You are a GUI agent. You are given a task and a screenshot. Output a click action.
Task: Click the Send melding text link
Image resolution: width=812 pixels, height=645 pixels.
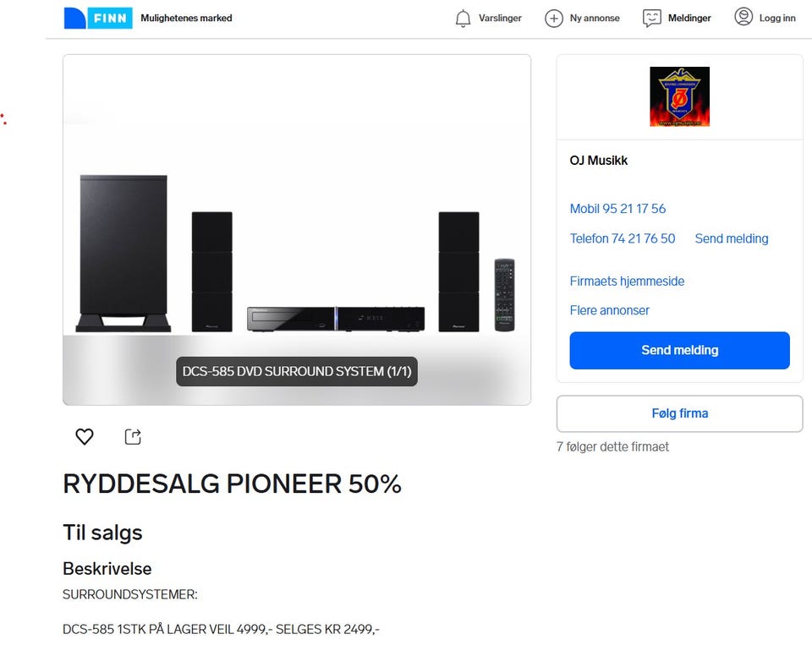pyautogui.click(x=731, y=238)
